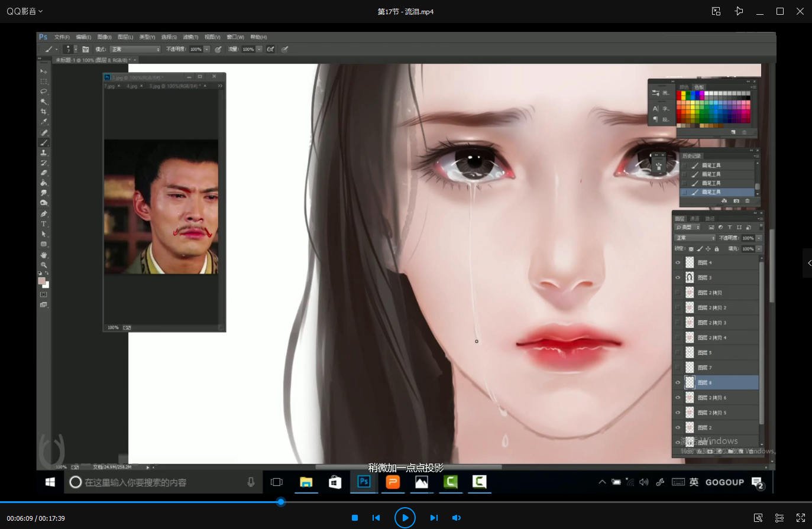Image resolution: width=812 pixels, height=529 pixels.
Task: Select the Crop tool
Action: click(44, 111)
